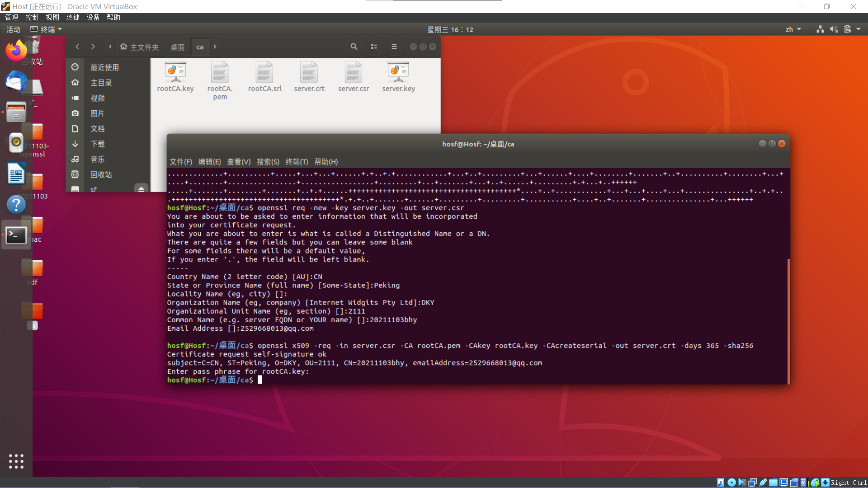Select the server.crt file icon
The height and width of the screenshot is (488, 868).
(309, 73)
